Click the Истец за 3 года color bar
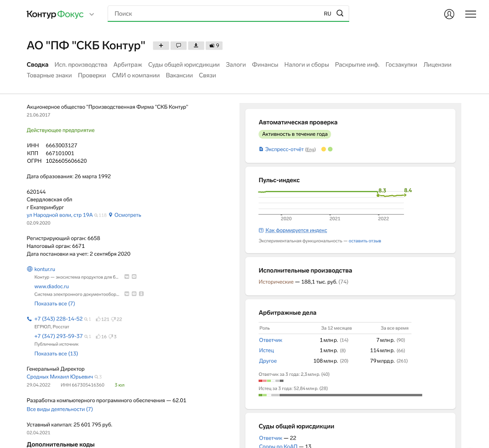Image resolution: width=489 pixels, height=448 pixels. pos(340,395)
